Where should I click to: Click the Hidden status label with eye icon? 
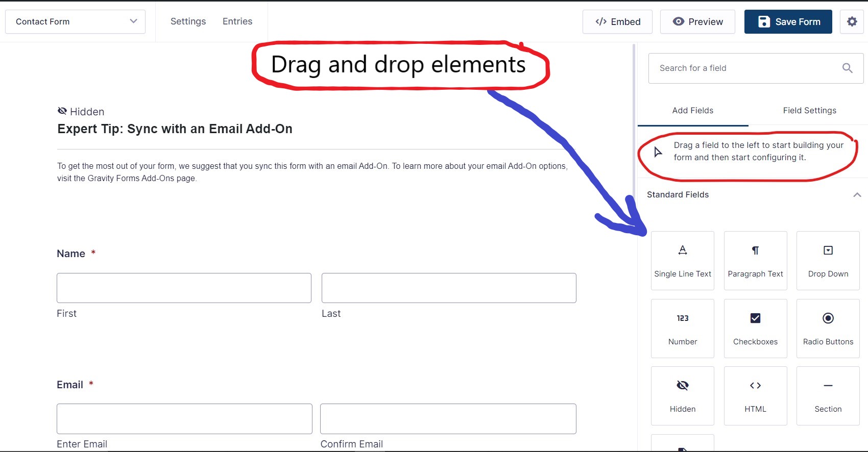click(81, 112)
